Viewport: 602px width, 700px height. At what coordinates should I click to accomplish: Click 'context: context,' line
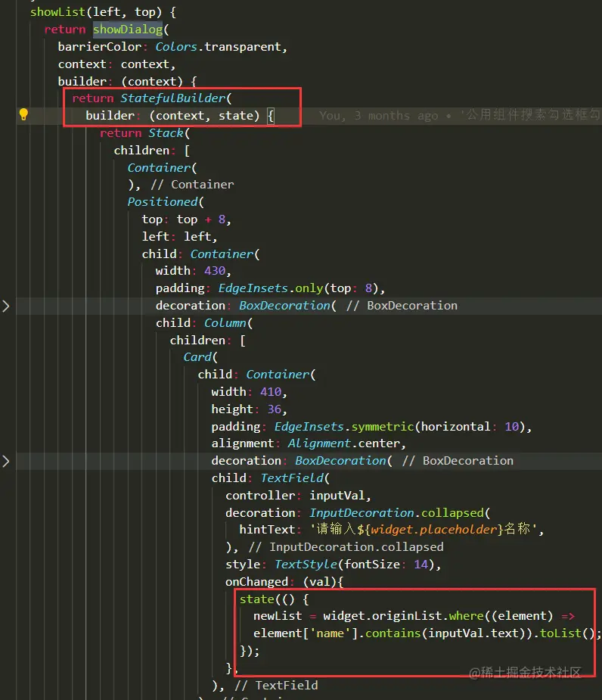[117, 64]
